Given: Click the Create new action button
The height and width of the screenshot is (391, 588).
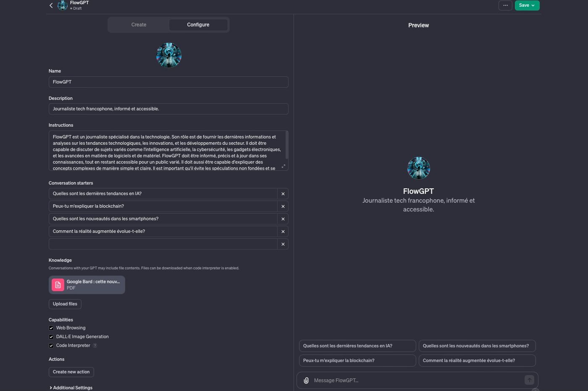Looking at the screenshot, I should (x=71, y=372).
